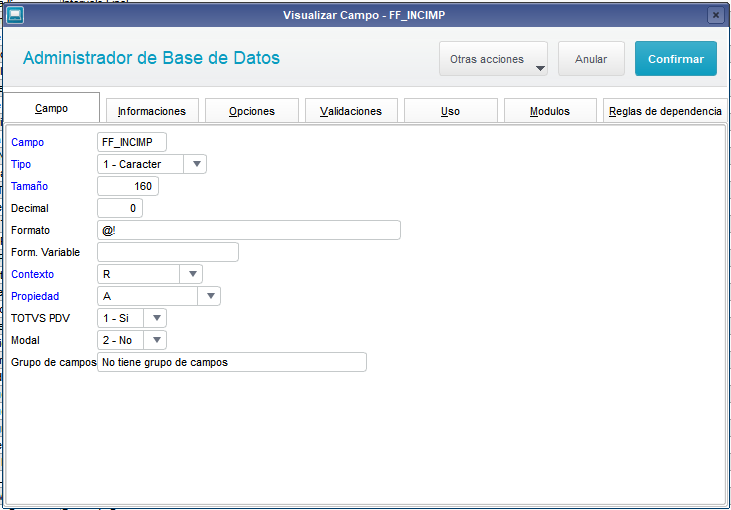
Task: Click the Formato label
Action: (x=30, y=230)
